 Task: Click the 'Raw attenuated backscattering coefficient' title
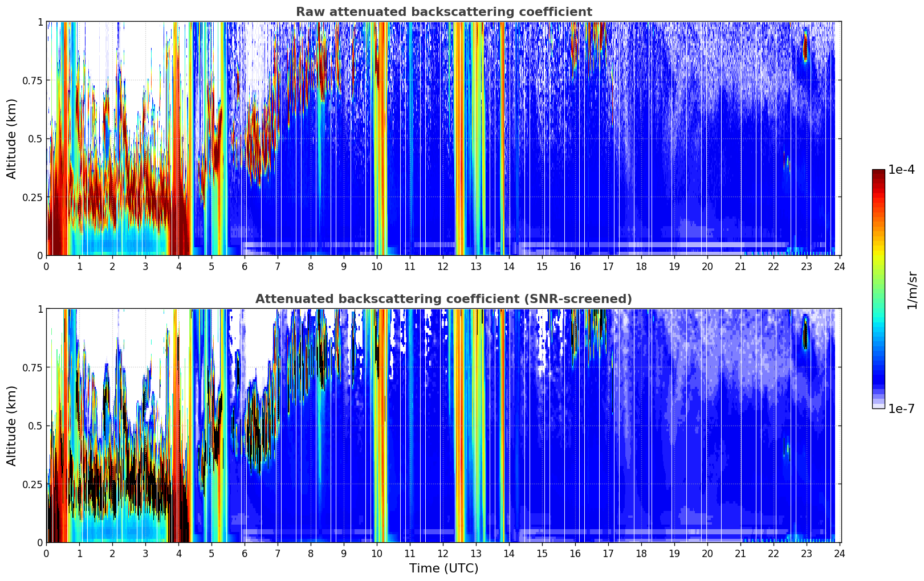(443, 12)
